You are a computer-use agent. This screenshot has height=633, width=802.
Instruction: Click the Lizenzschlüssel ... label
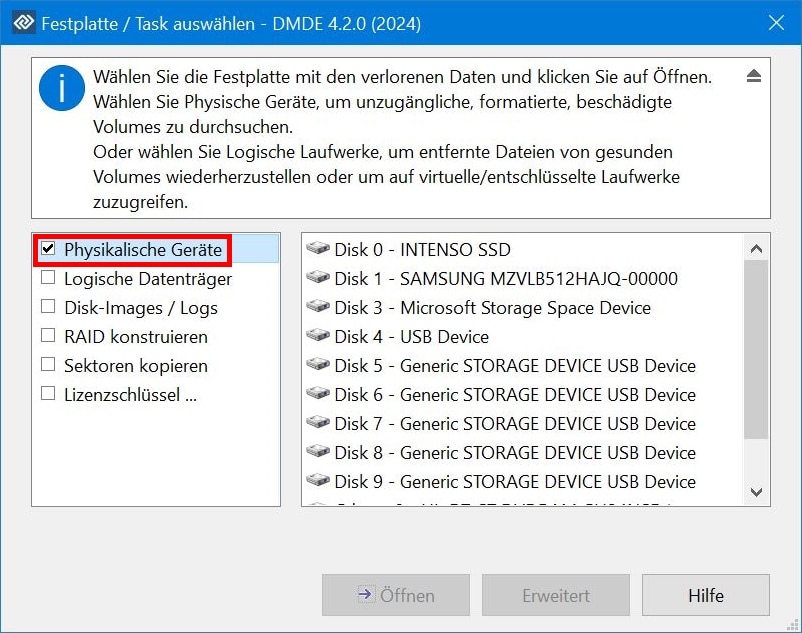point(130,395)
